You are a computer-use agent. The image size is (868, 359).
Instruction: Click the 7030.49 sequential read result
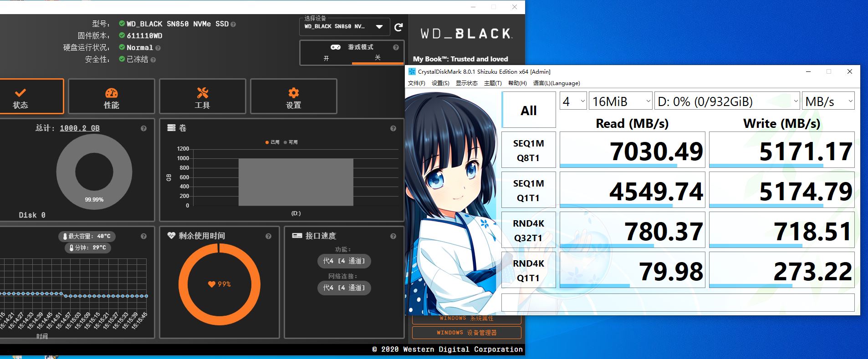coord(633,150)
